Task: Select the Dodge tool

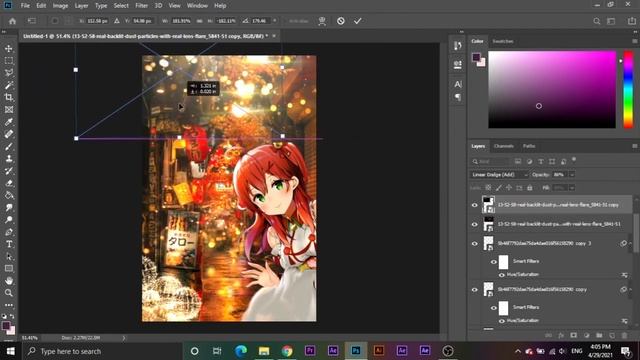Action: 9,220
